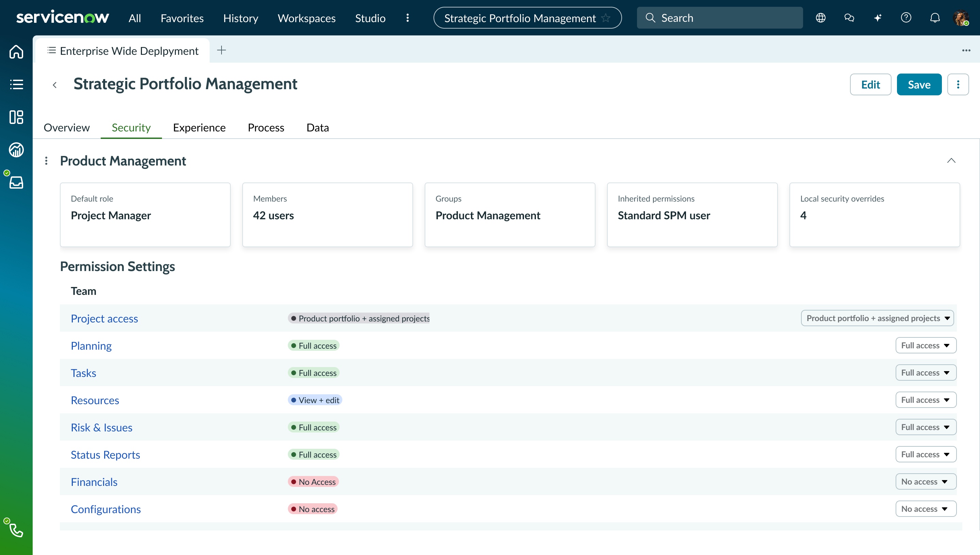Screen dimensions: 980x555
Task: Open the Resources access dropdown
Action: (926, 400)
